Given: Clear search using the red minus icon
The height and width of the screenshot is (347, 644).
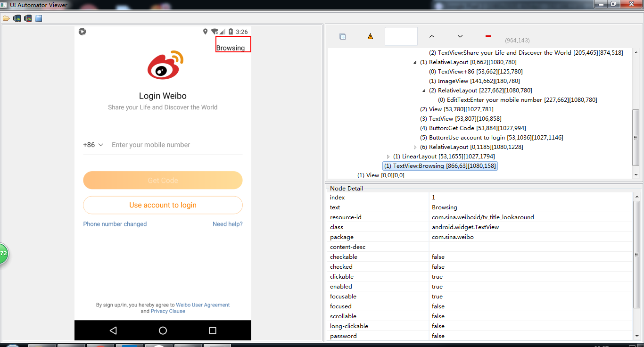Looking at the screenshot, I should click(488, 36).
